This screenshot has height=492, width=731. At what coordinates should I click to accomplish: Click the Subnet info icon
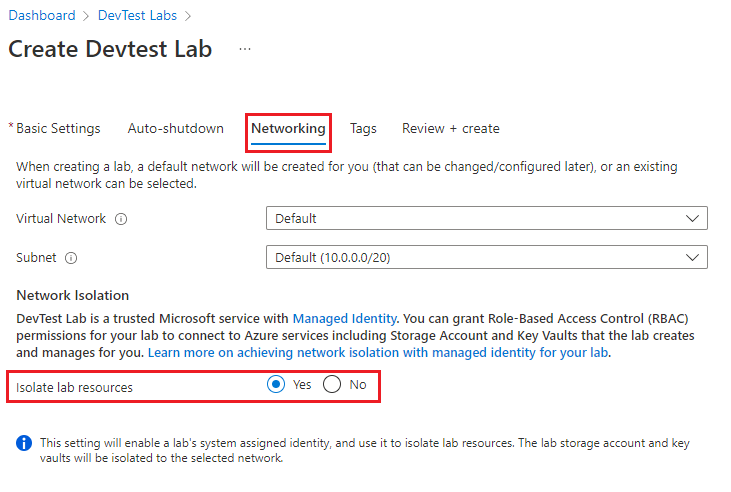[71, 258]
